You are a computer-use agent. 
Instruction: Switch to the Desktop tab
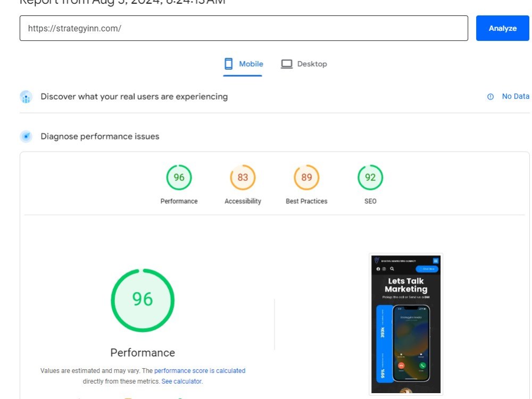click(x=304, y=64)
